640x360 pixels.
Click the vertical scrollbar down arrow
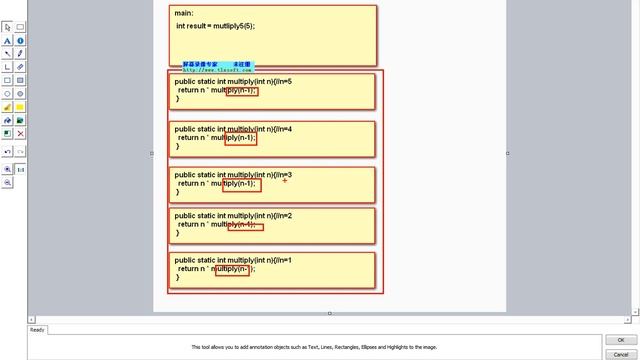[636, 312]
